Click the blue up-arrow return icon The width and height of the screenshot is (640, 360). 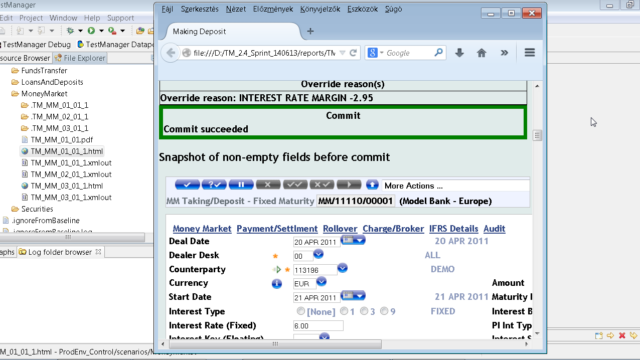pyautogui.click(x=372, y=185)
